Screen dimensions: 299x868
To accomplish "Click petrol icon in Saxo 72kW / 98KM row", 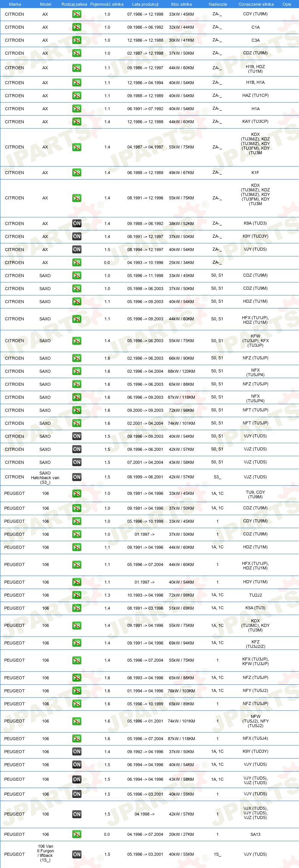I will [77, 410].
